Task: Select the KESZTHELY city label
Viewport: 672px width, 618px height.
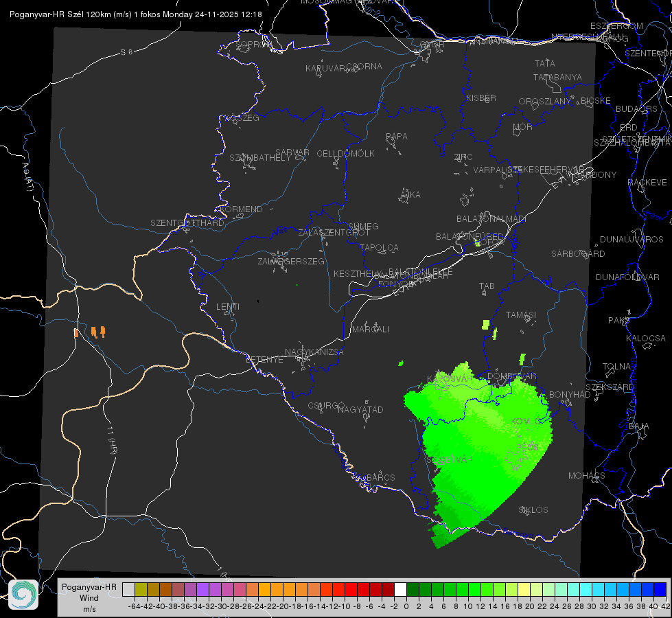Action: click(x=358, y=273)
